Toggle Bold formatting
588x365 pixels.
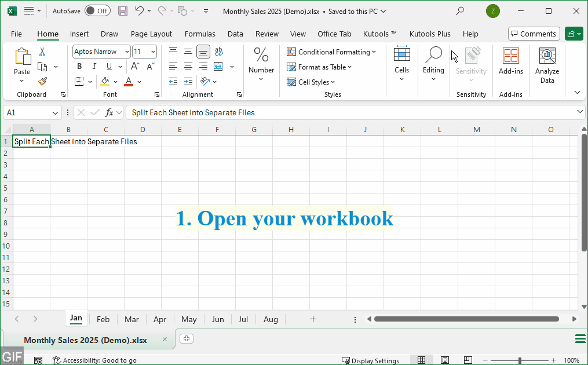coord(79,67)
